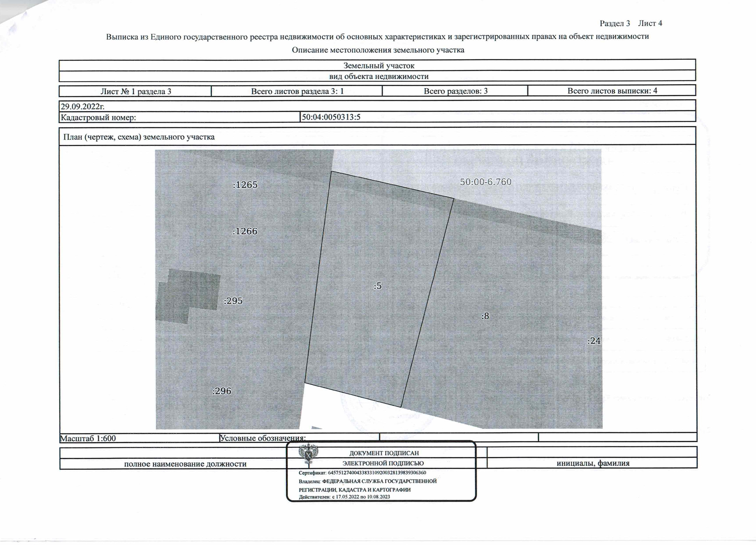Viewport: 756px width, 545px height.
Task: Click parcel label :1266 on the map
Action: (x=245, y=231)
